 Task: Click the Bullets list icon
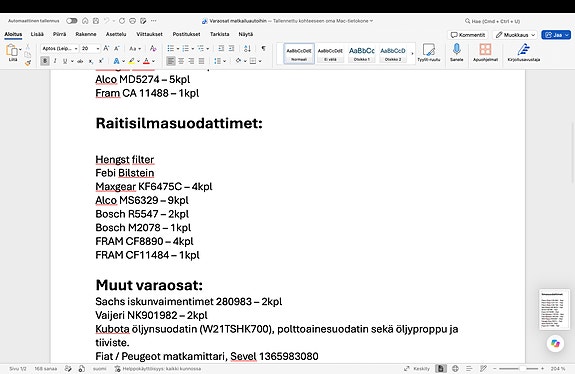pos(171,48)
